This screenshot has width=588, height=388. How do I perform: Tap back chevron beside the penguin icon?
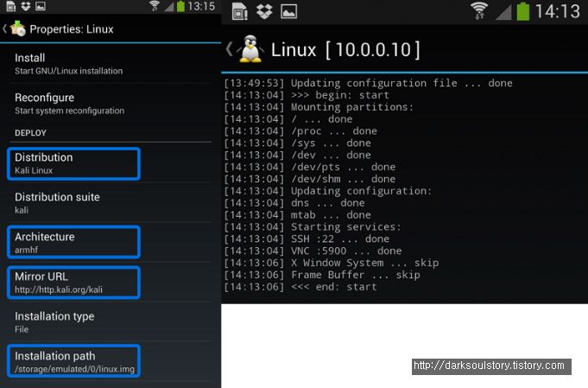click(230, 49)
